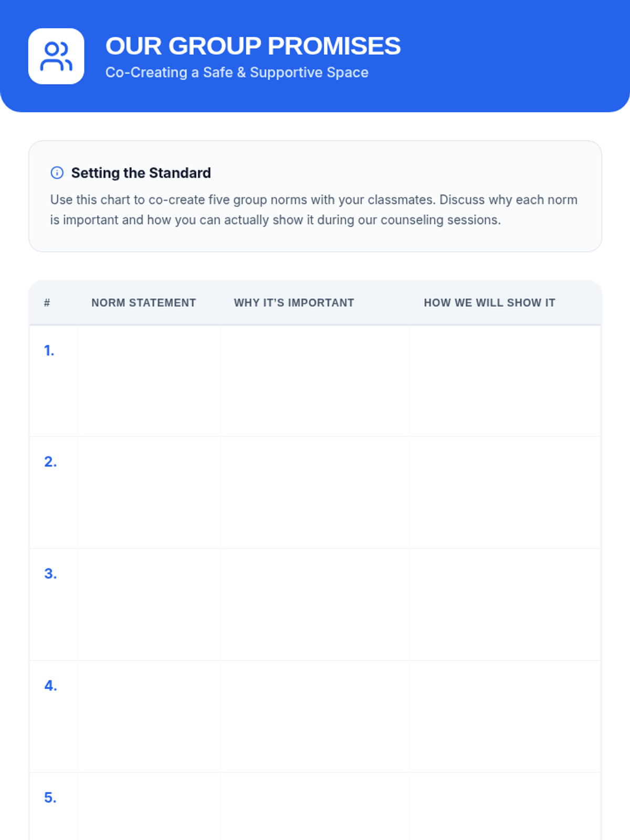This screenshot has height=840, width=630.
Task: Click the Setting the Standard heading
Action: coord(141,173)
